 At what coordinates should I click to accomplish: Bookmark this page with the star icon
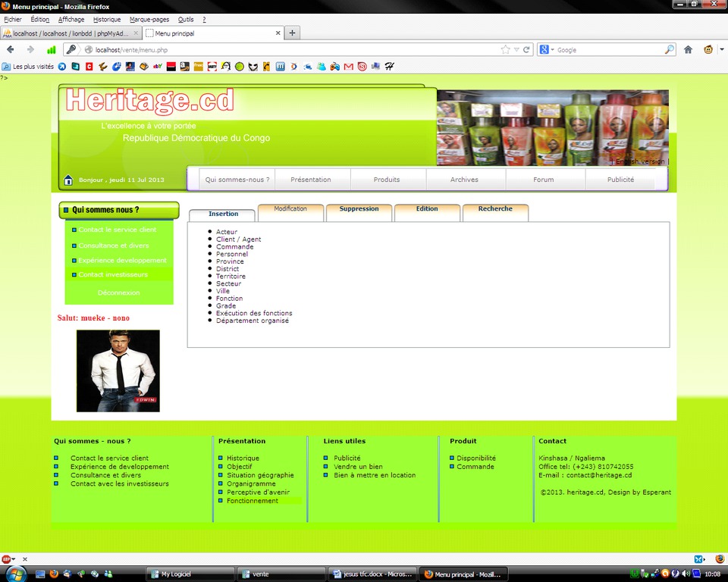(505, 50)
